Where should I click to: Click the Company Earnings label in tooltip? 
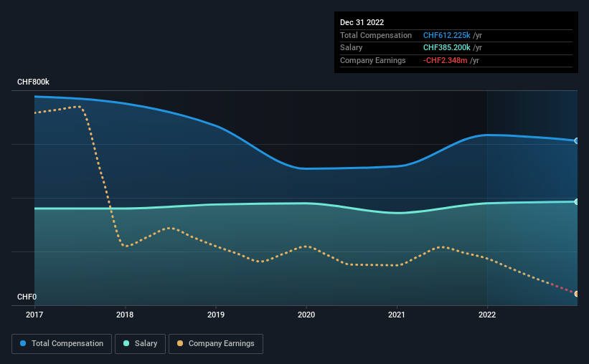[x=372, y=60]
